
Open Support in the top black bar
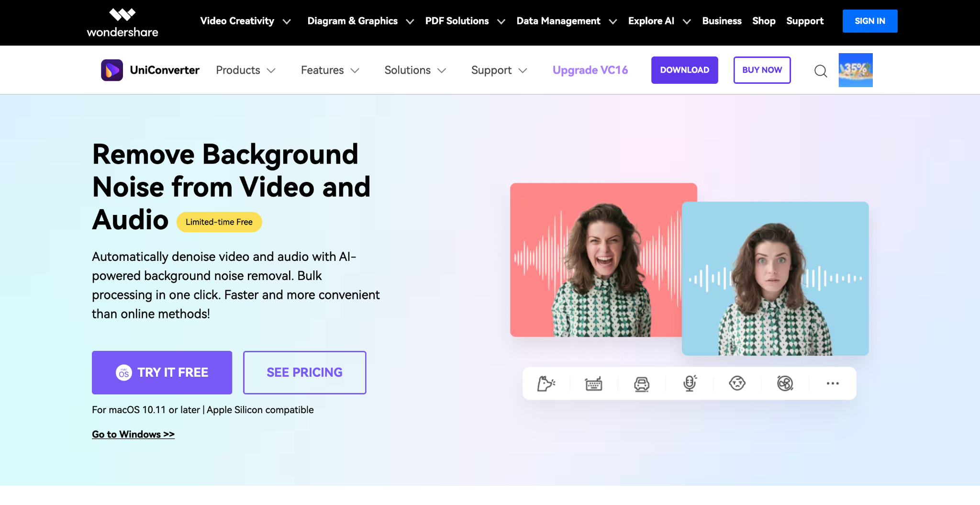805,21
